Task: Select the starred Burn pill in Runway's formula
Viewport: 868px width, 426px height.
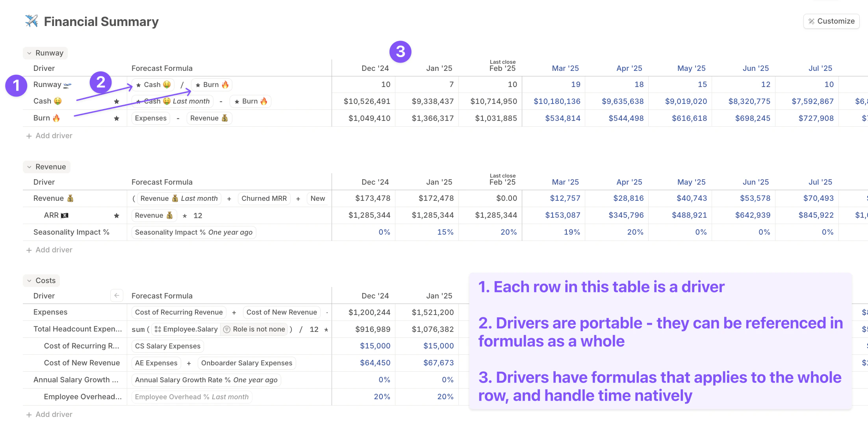Action: [x=211, y=84]
